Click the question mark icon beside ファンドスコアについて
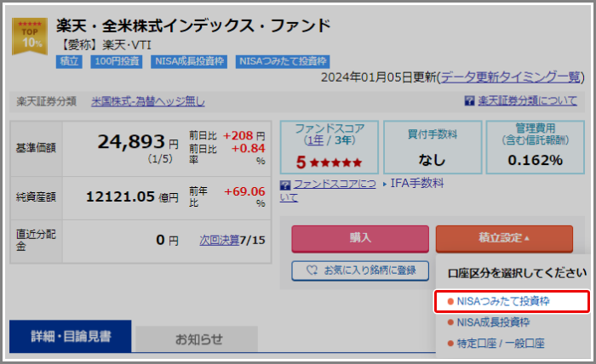Screen dimensions: 596x364 coord(285,185)
